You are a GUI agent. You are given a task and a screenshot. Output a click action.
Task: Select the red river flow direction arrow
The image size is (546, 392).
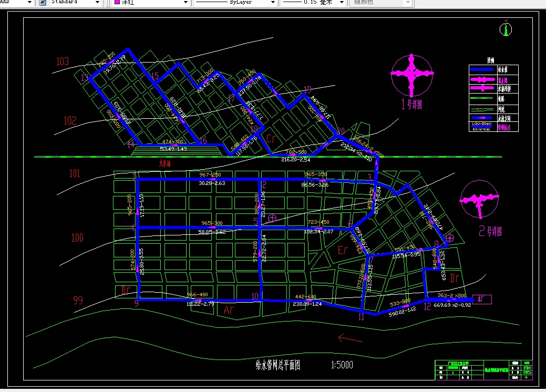tap(351, 338)
